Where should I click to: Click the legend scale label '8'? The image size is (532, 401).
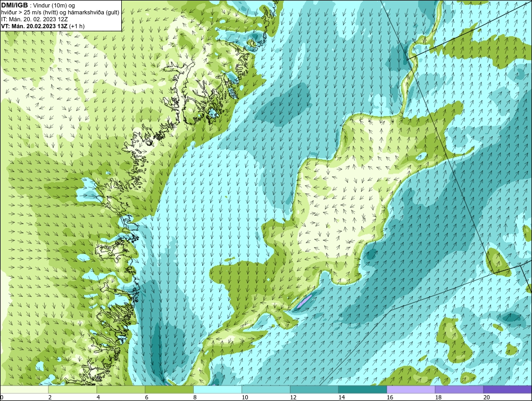(195, 397)
